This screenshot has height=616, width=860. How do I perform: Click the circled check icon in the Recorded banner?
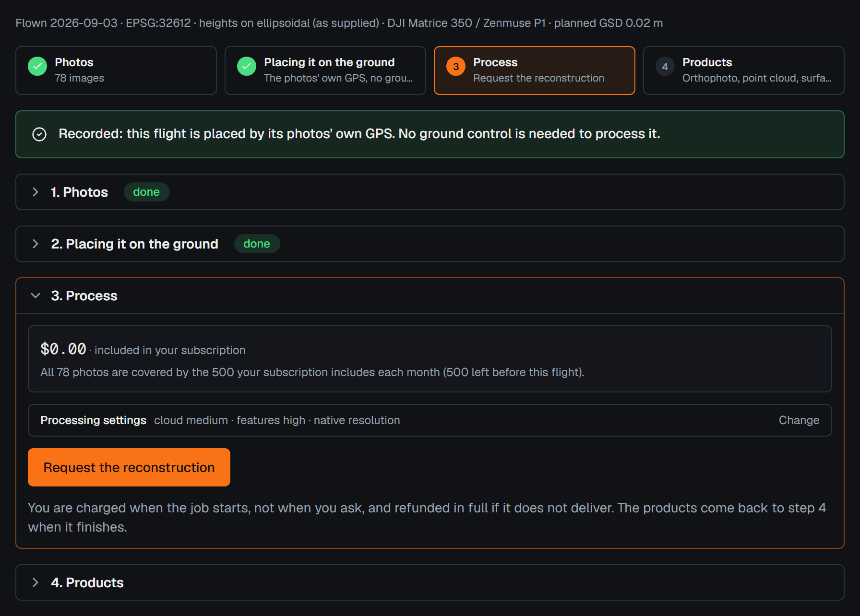pyautogui.click(x=39, y=134)
